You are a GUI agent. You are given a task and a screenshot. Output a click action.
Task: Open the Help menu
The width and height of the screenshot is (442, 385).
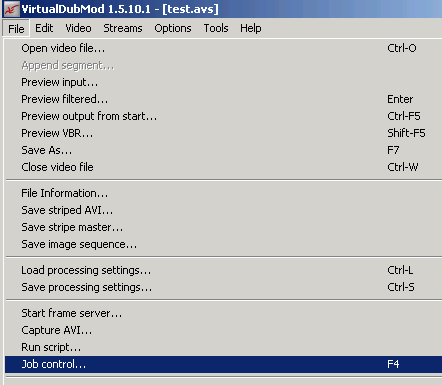(251, 28)
